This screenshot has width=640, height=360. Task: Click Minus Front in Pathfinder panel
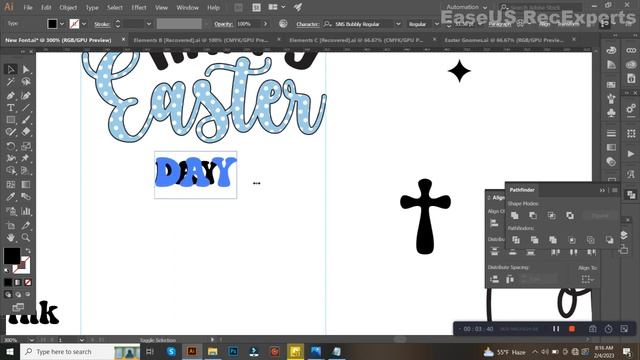click(x=533, y=215)
